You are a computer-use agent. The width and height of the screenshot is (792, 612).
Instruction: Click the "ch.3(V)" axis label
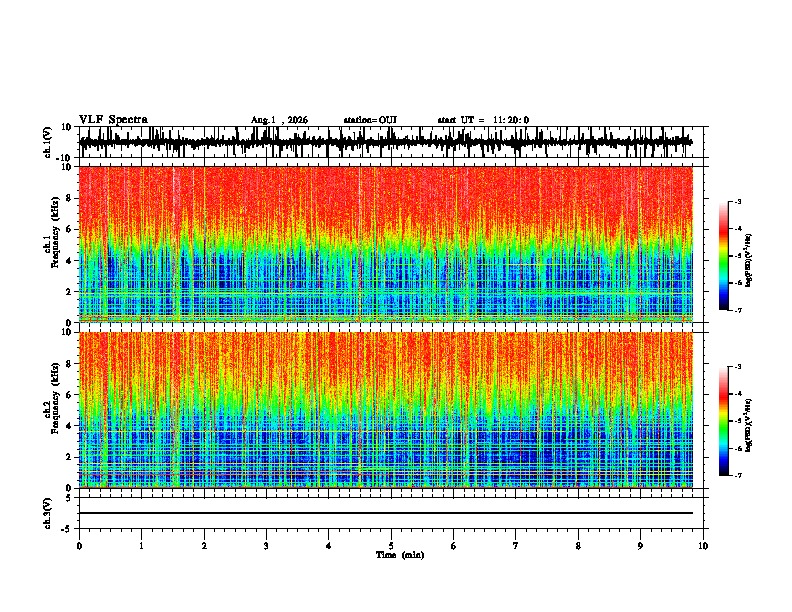point(47,513)
